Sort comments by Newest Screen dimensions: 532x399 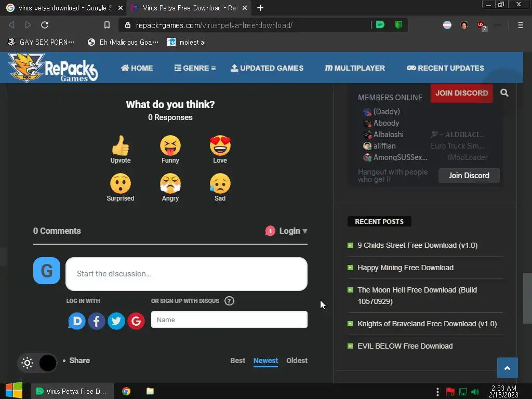[x=265, y=361]
